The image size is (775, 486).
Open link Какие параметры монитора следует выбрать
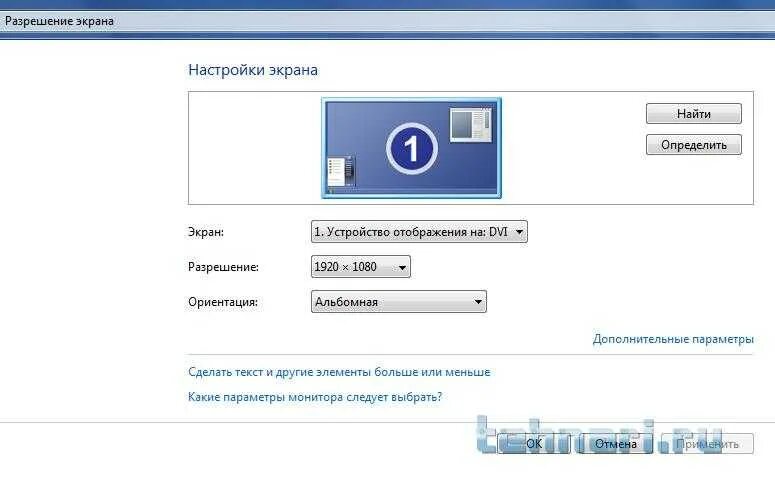coord(315,397)
